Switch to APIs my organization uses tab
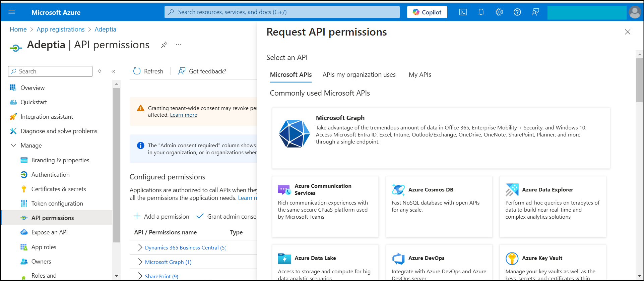 click(359, 75)
